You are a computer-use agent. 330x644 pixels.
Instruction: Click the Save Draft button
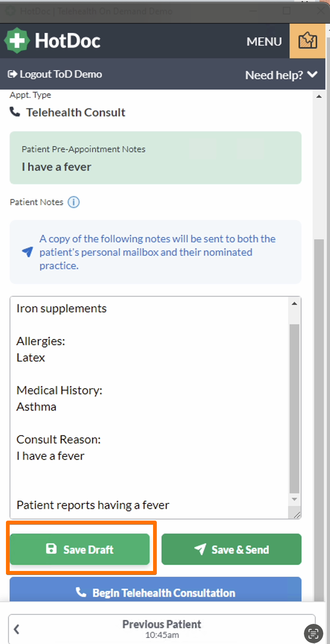[80, 549]
